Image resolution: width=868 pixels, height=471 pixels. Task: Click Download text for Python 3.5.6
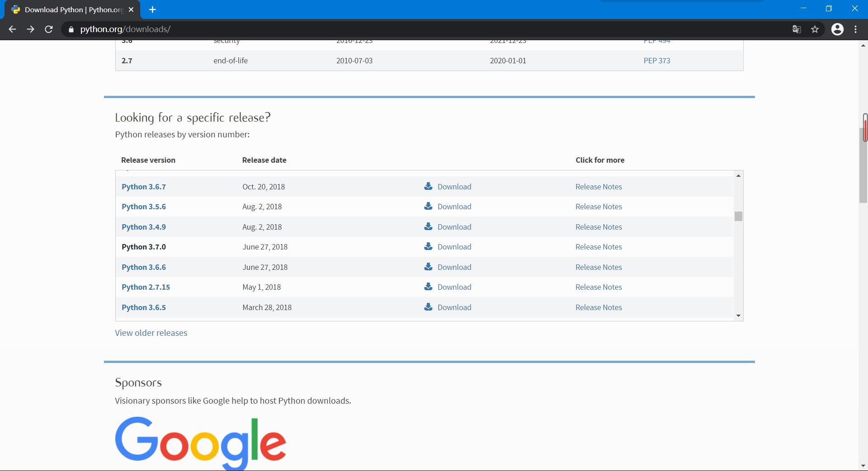pos(454,207)
